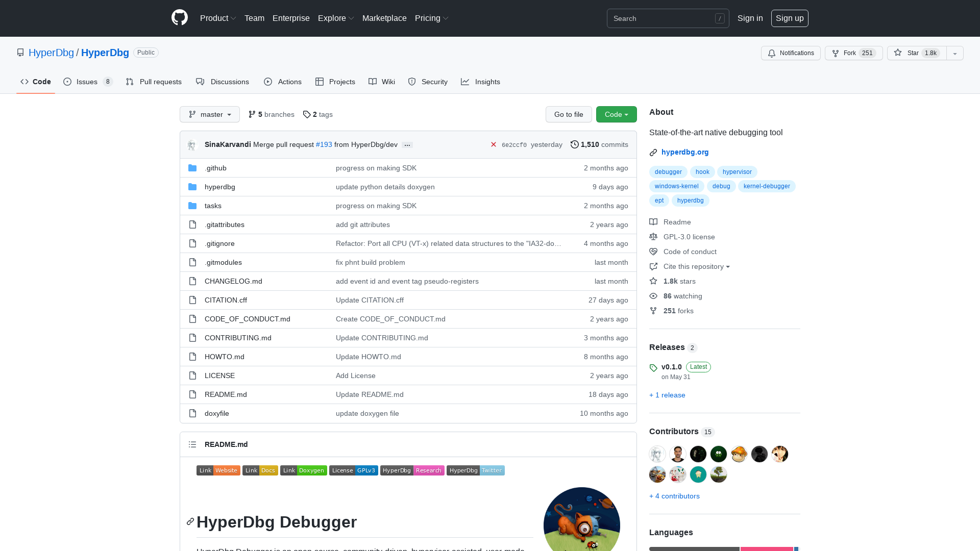
Task: Show the + 4 contributors link
Action: (674, 496)
